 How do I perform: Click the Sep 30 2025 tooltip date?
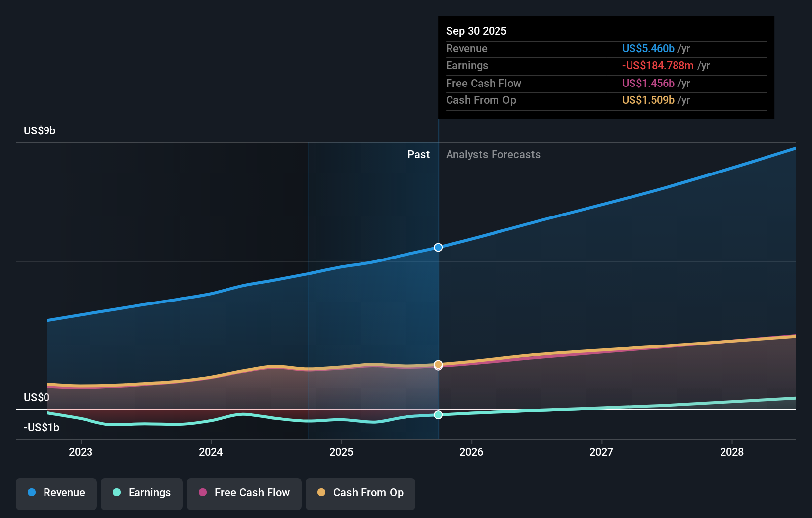tap(476, 31)
